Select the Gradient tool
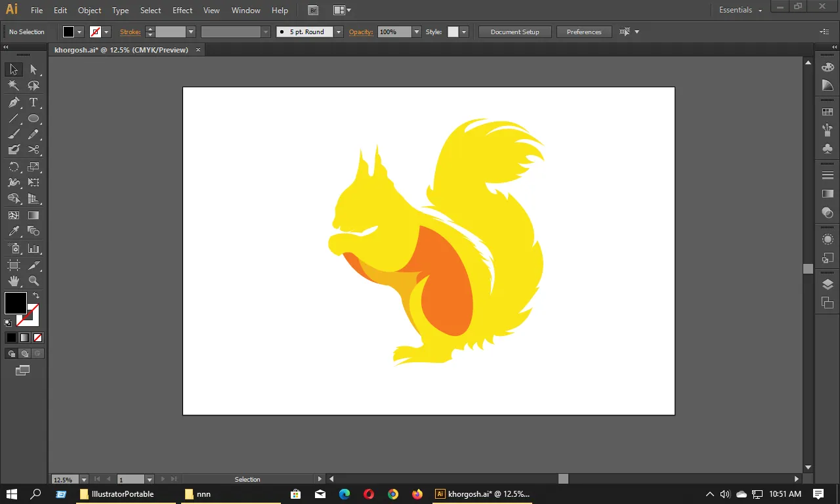Image resolution: width=840 pixels, height=504 pixels. [x=33, y=215]
